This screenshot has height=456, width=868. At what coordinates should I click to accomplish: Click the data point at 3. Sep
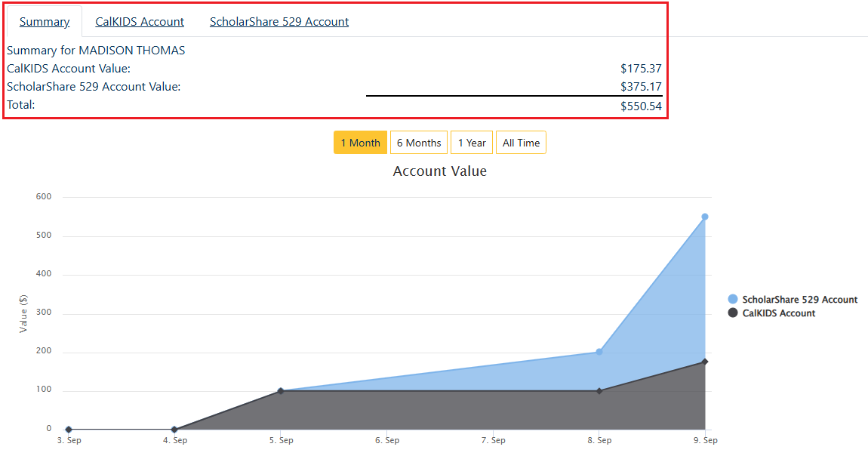[x=69, y=430]
